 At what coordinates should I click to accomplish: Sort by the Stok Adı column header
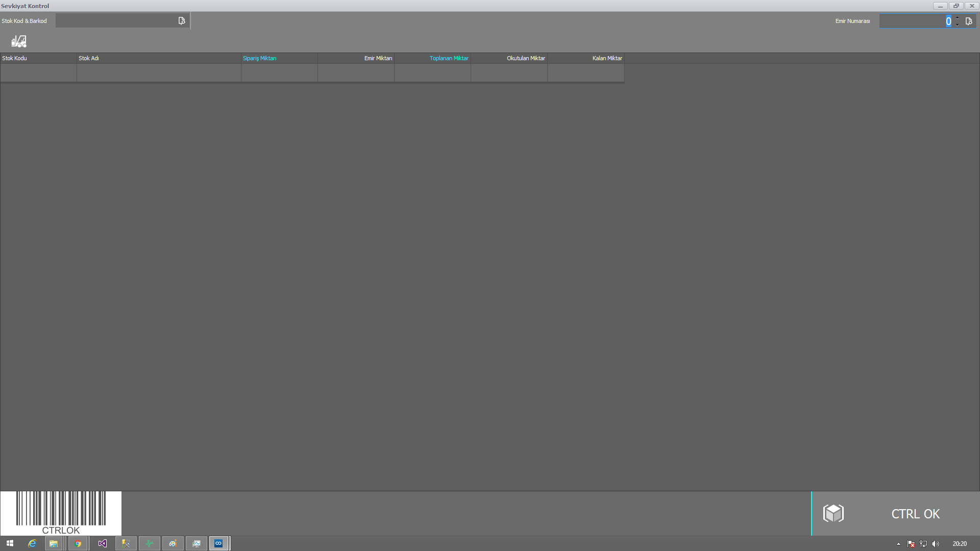(x=159, y=58)
